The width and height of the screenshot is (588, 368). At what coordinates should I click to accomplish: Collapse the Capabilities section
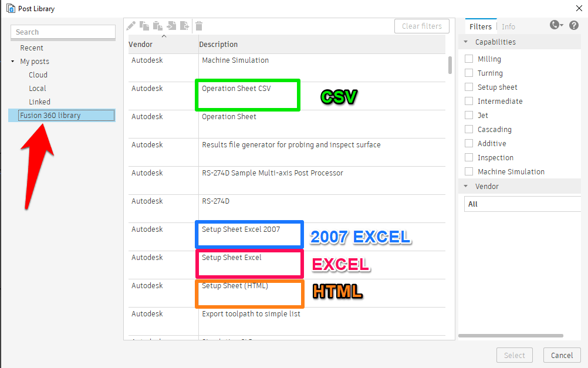click(465, 42)
